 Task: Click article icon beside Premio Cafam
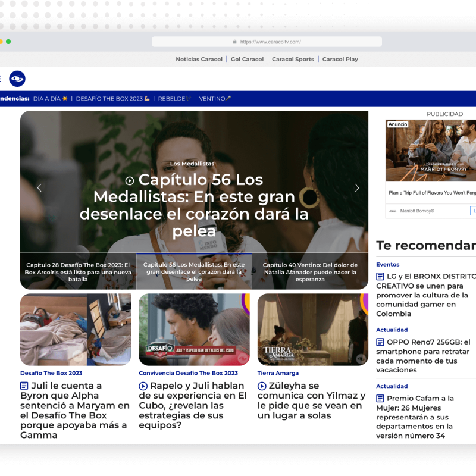pyautogui.click(x=380, y=398)
